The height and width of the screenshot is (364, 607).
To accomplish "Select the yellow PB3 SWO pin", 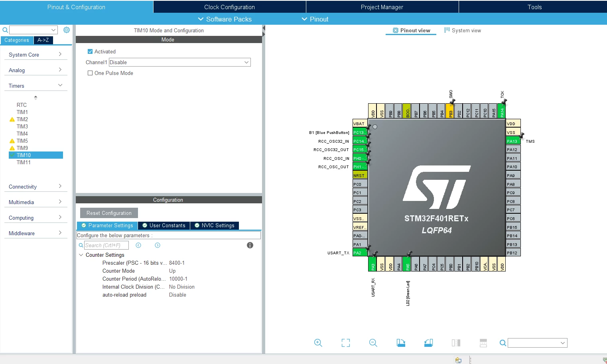I will point(449,111).
